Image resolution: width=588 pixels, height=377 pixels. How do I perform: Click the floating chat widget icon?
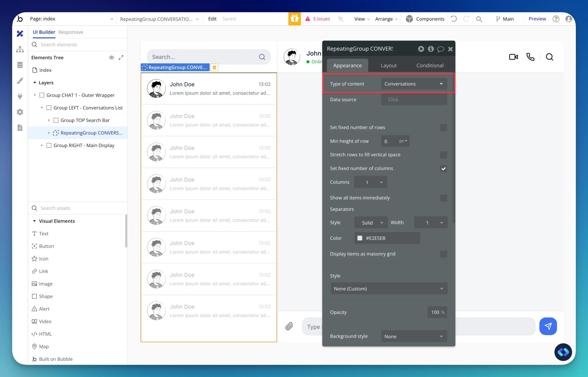click(x=563, y=352)
